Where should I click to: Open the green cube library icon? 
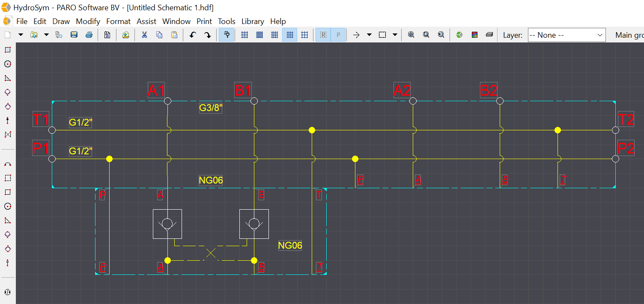459,35
